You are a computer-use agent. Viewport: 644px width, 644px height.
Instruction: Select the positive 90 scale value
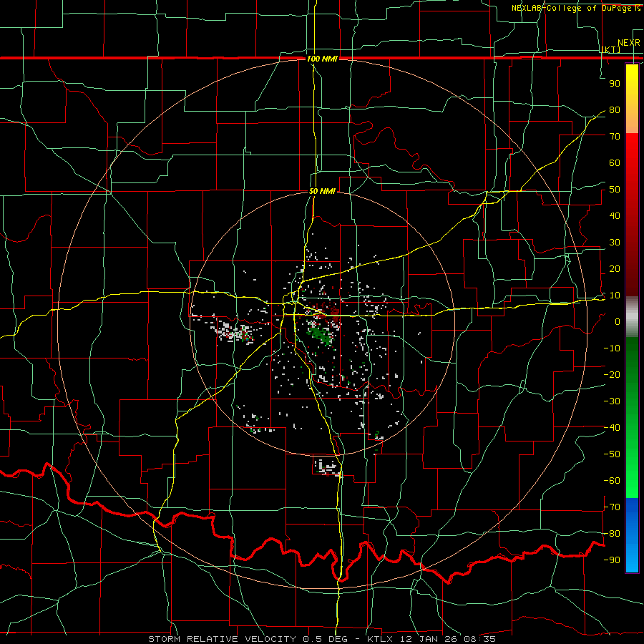coord(615,84)
